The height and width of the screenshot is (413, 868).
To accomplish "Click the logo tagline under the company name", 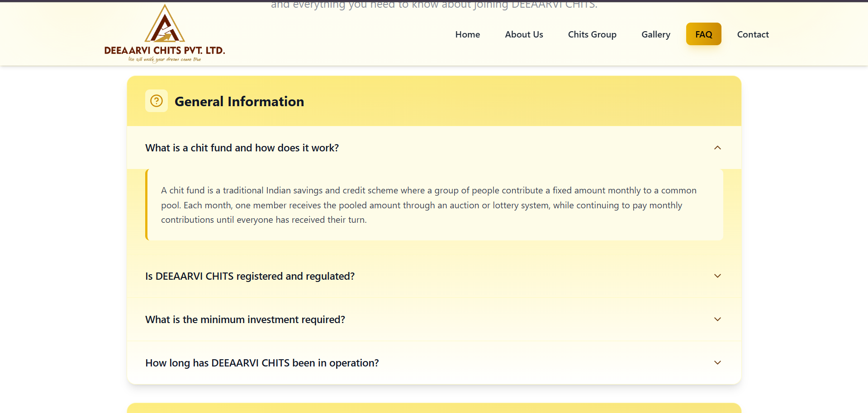I will click(165, 59).
